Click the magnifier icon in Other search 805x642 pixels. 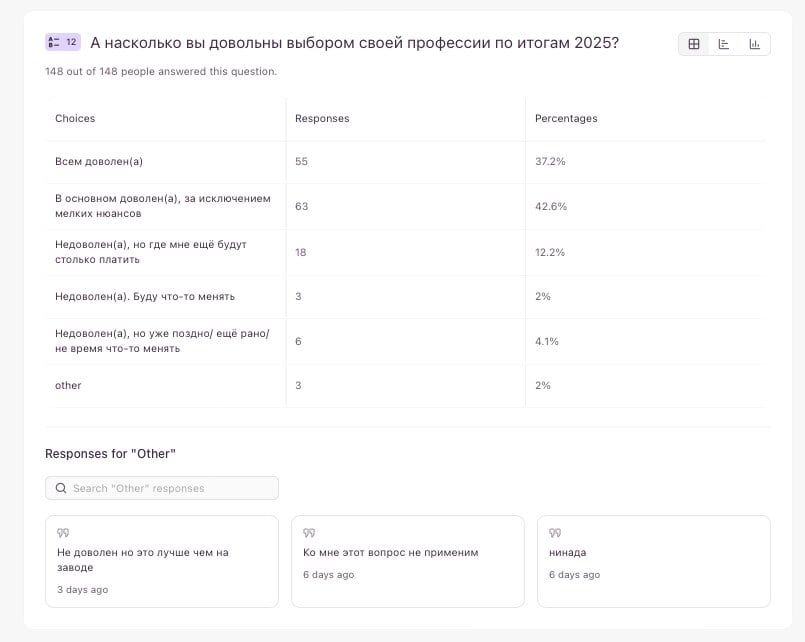click(61, 488)
